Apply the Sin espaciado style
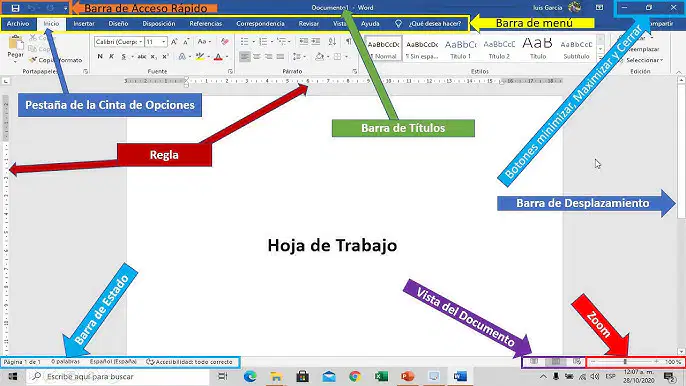 422,48
